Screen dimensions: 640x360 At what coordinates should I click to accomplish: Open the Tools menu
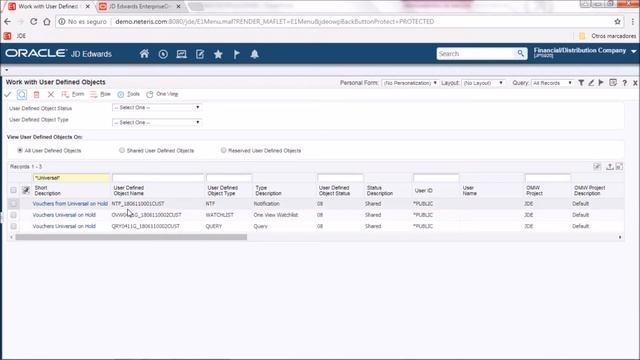(129, 94)
